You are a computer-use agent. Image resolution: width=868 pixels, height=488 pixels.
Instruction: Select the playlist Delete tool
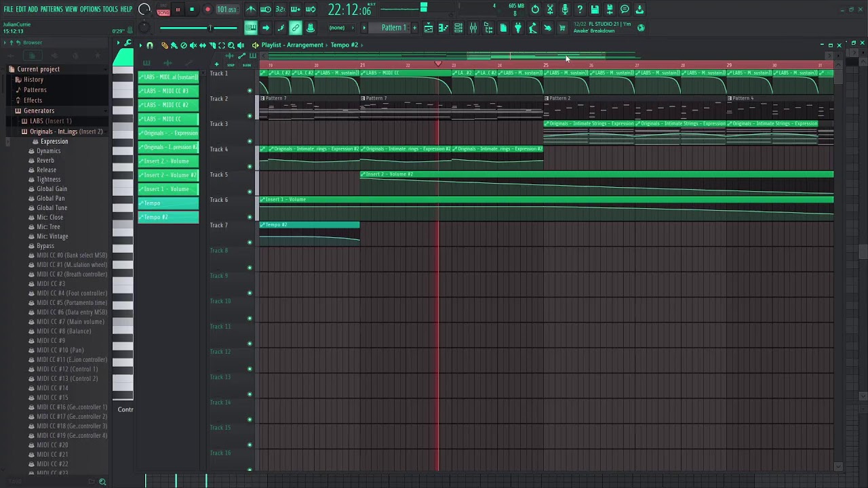(x=183, y=45)
